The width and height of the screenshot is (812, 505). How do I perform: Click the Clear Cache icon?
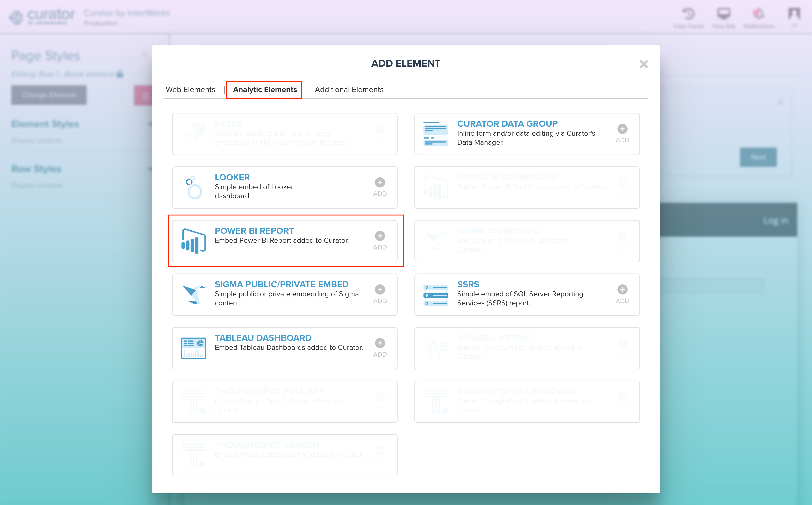point(688,14)
